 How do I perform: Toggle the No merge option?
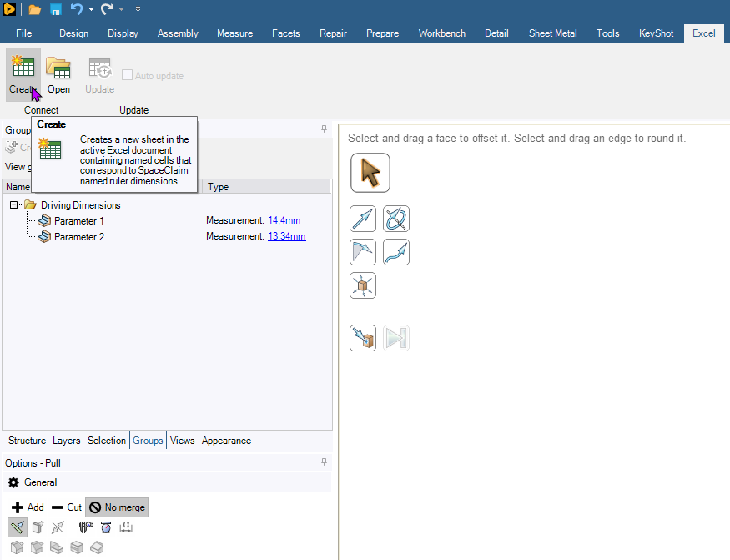point(117,507)
